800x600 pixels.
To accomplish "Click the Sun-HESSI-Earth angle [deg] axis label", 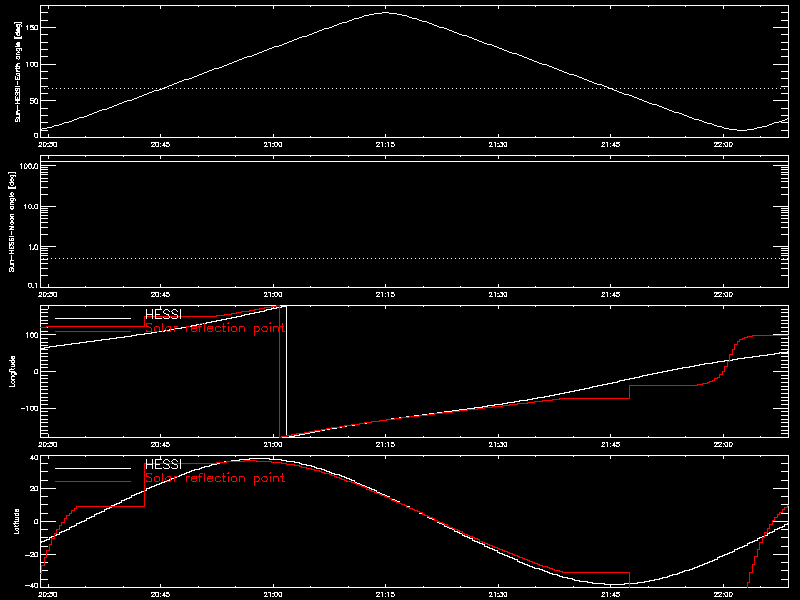I will [x=18, y=71].
